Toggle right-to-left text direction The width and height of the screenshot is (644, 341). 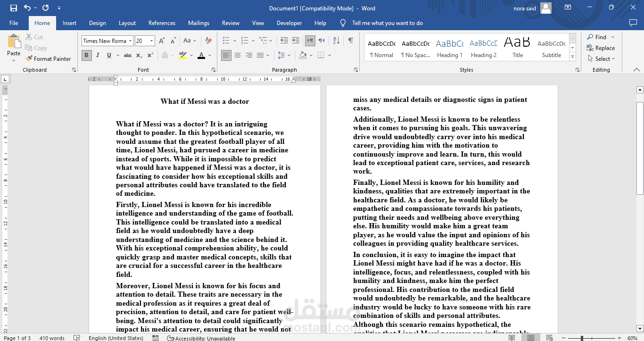pyautogui.click(x=322, y=41)
